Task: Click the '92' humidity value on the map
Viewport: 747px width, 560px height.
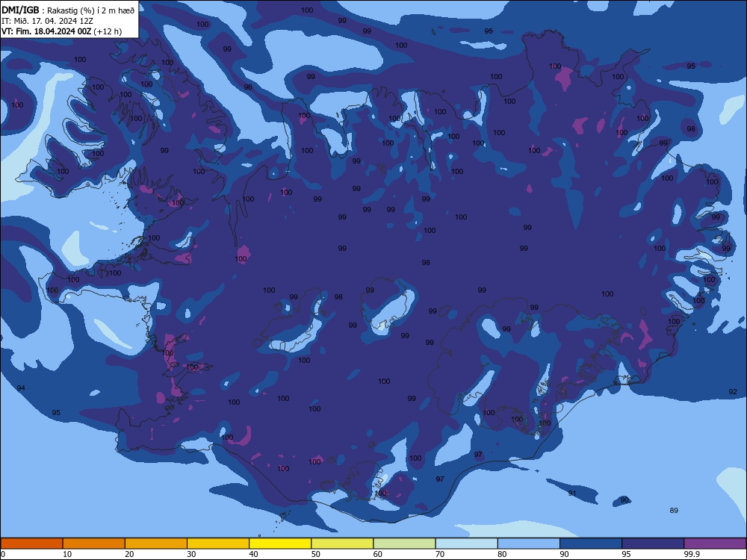Action: click(x=733, y=392)
